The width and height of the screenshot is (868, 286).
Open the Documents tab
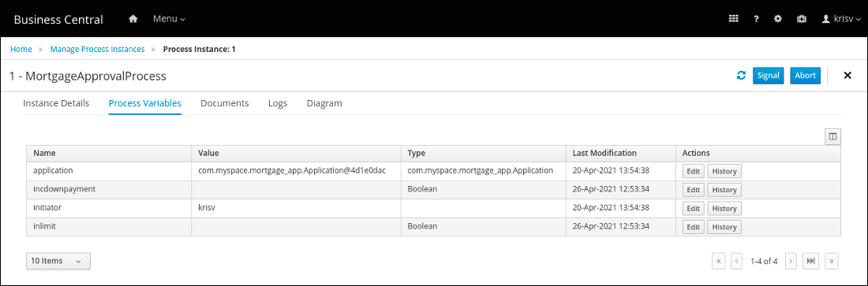click(x=225, y=103)
